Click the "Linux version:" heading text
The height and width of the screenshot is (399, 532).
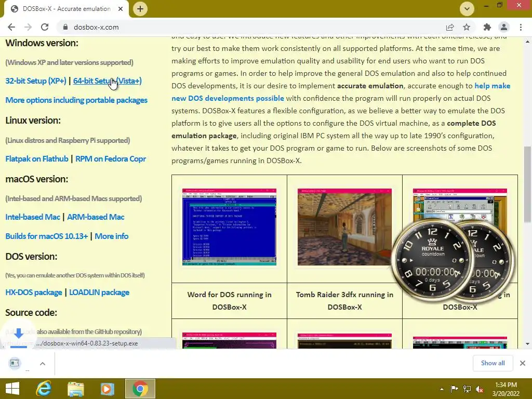coord(33,121)
